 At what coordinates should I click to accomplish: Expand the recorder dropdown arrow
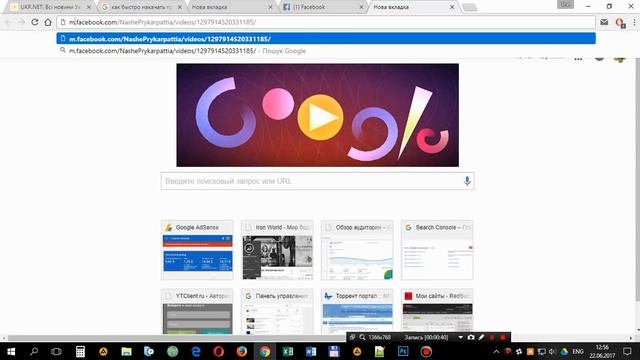point(460,338)
